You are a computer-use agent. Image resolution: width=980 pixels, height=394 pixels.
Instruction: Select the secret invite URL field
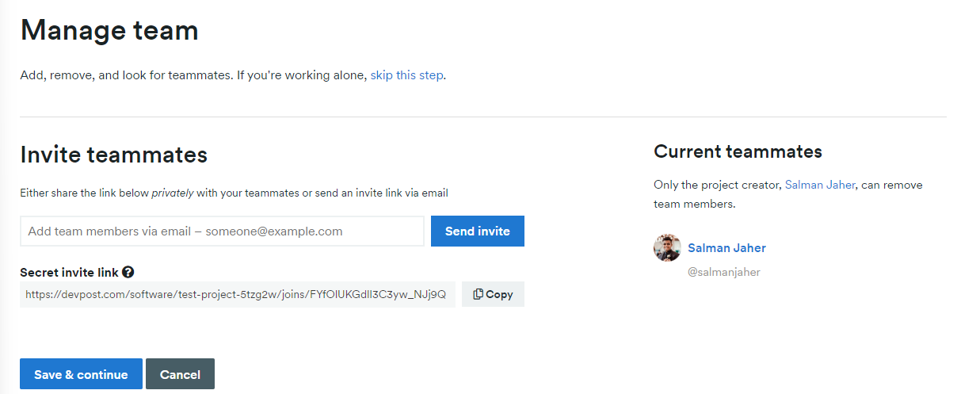click(237, 294)
